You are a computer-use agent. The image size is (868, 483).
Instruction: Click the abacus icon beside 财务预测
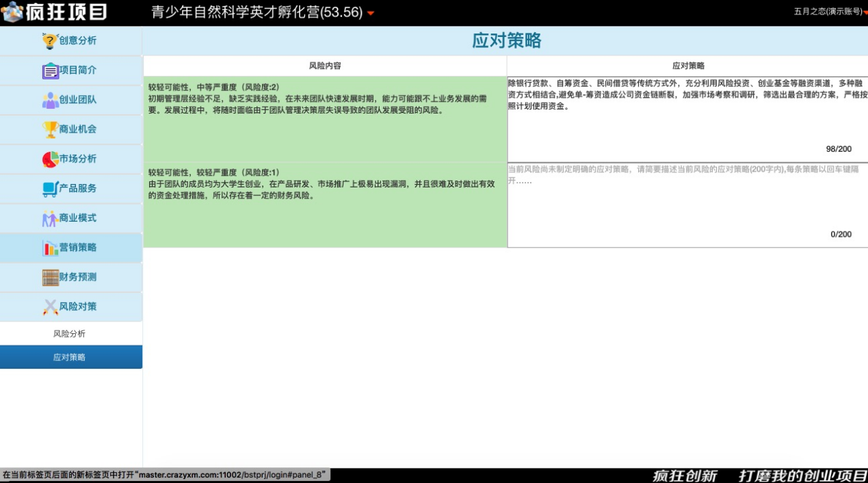[50, 277]
